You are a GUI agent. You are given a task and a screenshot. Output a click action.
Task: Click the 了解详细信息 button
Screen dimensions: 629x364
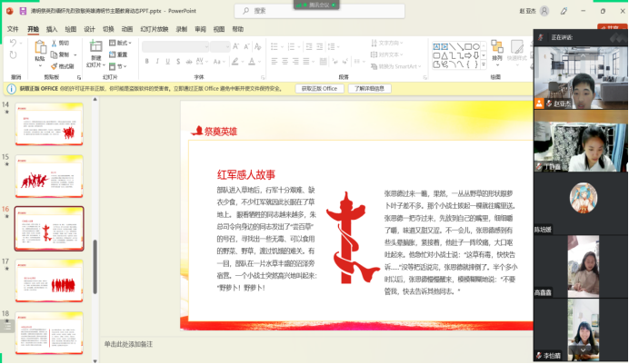click(371, 89)
